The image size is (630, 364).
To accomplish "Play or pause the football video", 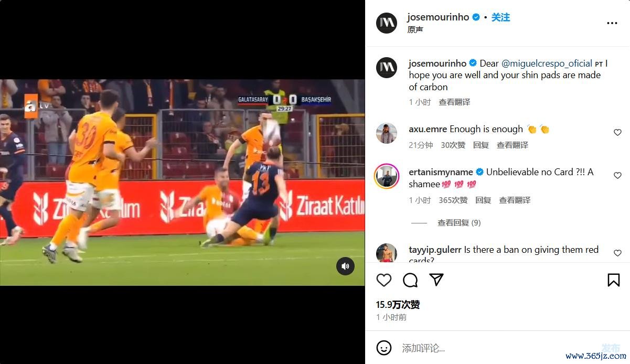I will point(182,183).
